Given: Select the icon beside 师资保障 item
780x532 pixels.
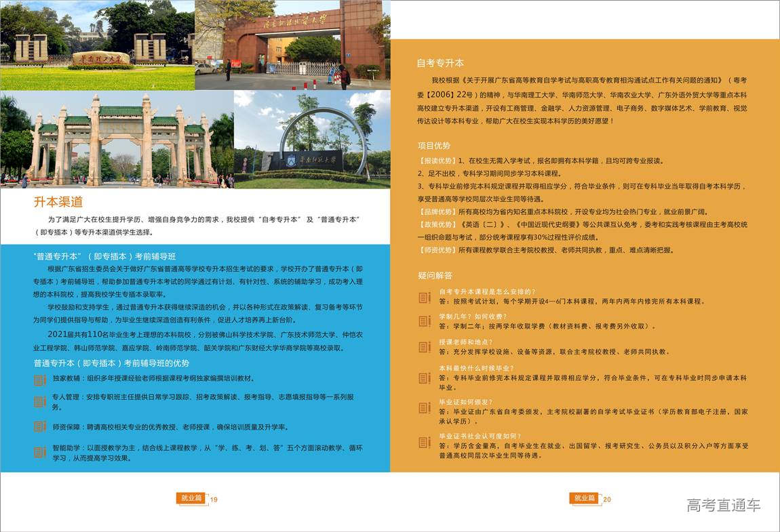Looking at the screenshot, I should click(40, 427).
